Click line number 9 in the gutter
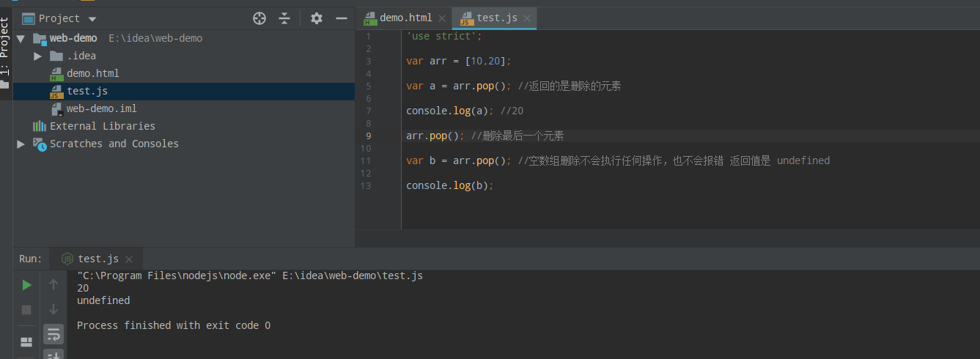The width and height of the screenshot is (980, 359). (x=368, y=136)
